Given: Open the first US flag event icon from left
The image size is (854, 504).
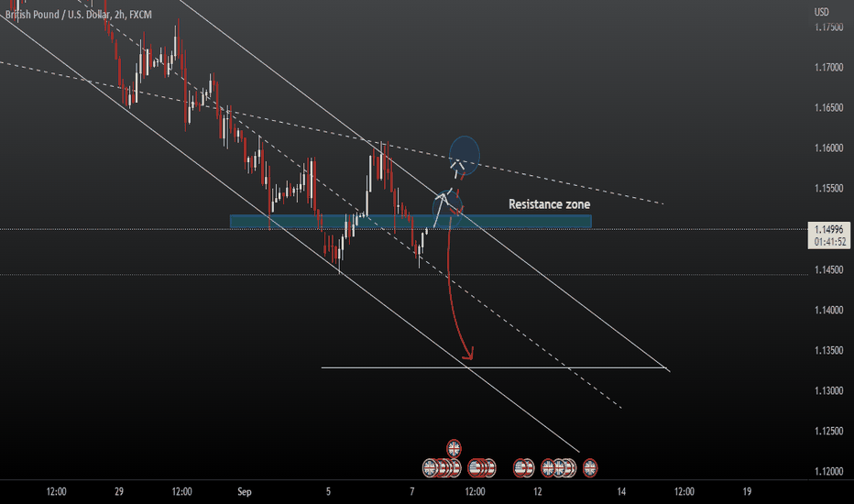Looking at the screenshot, I should 475,468.
